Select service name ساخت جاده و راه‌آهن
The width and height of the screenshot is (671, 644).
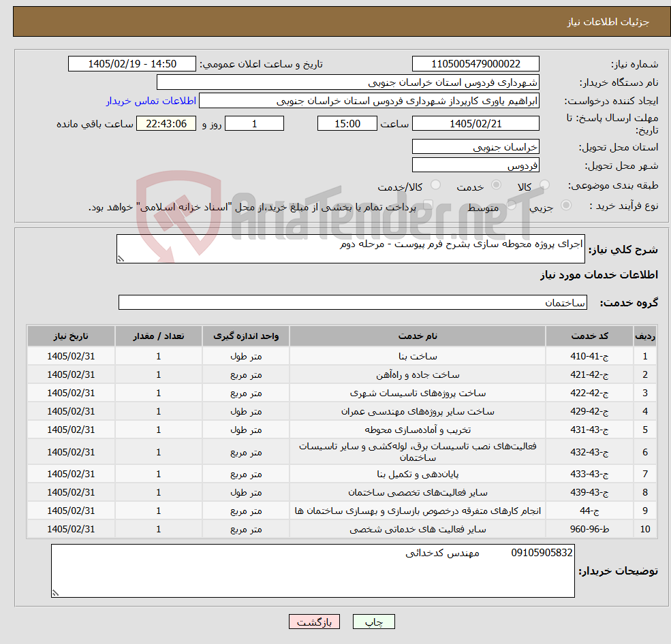pyautogui.click(x=418, y=374)
